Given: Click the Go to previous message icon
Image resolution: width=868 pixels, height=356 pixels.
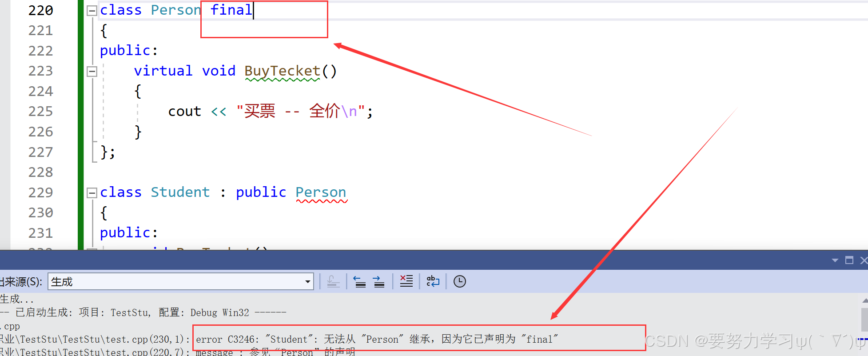Looking at the screenshot, I should click(x=359, y=281).
